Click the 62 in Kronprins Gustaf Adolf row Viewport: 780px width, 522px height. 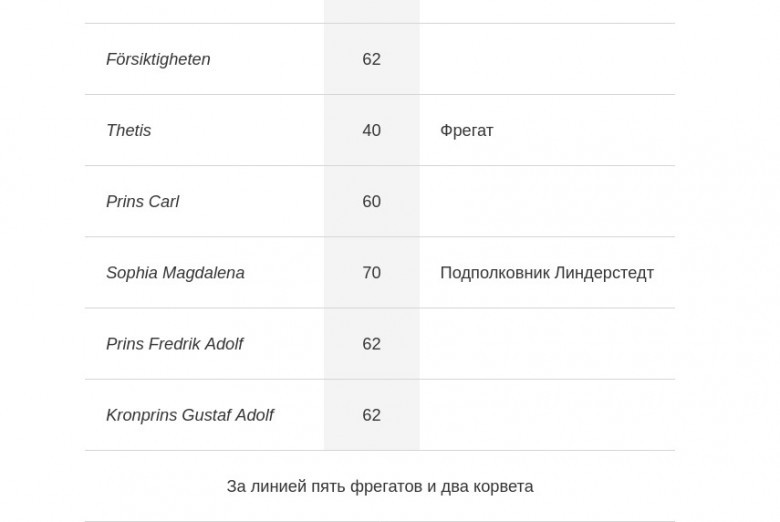(372, 415)
